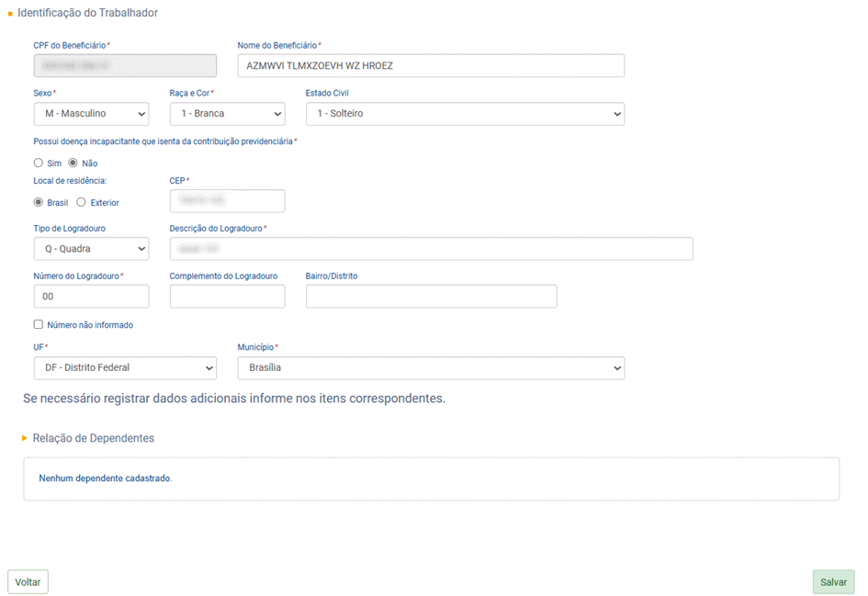This screenshot has width=868, height=596.
Task: Open the Estado Civil dropdown
Action: (465, 114)
